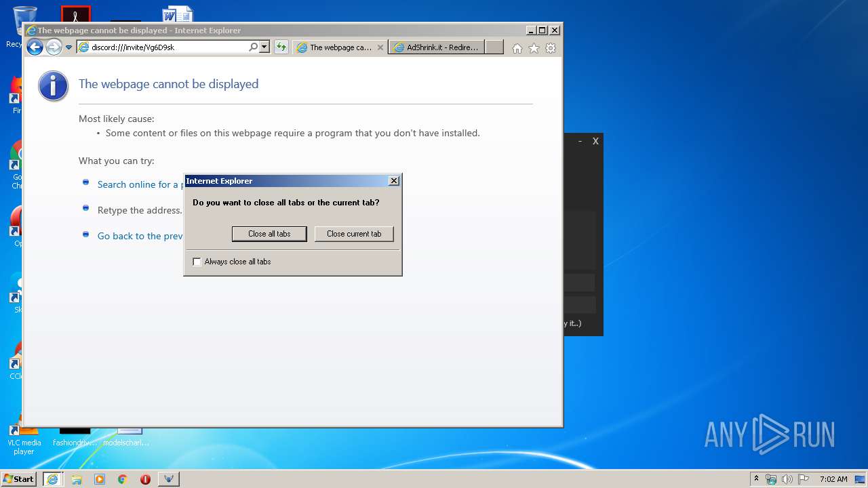The image size is (868, 488).
Task: Switch to the AdShrink.it tab
Action: [x=437, y=47]
